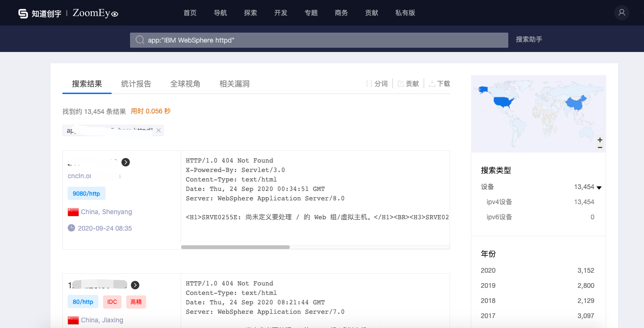The image size is (644, 328).
Task: Switch to the 全球视角 tab
Action: pos(185,84)
